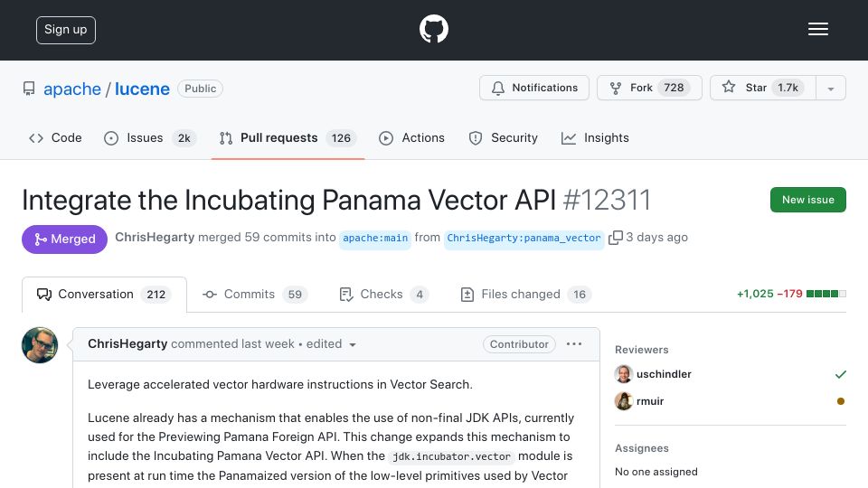The image size is (868, 488).
Task: Open the Security tab
Action: point(504,137)
